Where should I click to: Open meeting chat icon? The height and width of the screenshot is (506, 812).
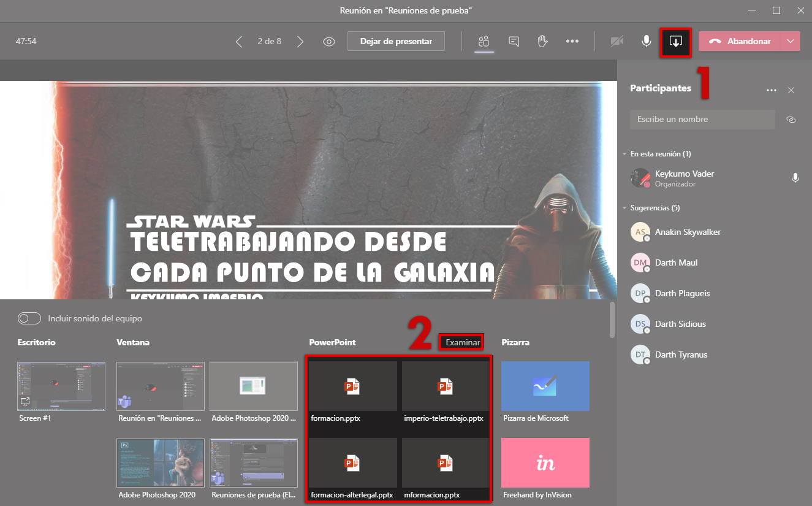tap(514, 42)
